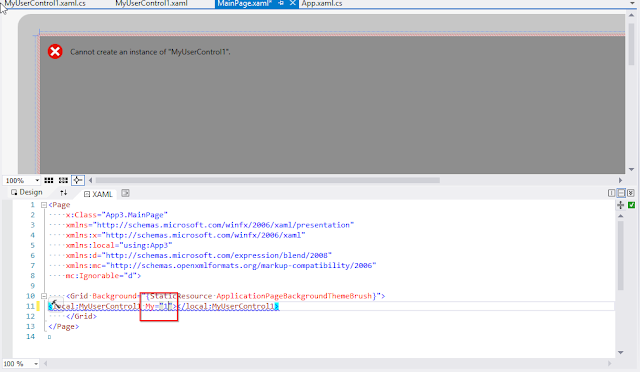Click designer scrollbar up arrow

coord(631,15)
